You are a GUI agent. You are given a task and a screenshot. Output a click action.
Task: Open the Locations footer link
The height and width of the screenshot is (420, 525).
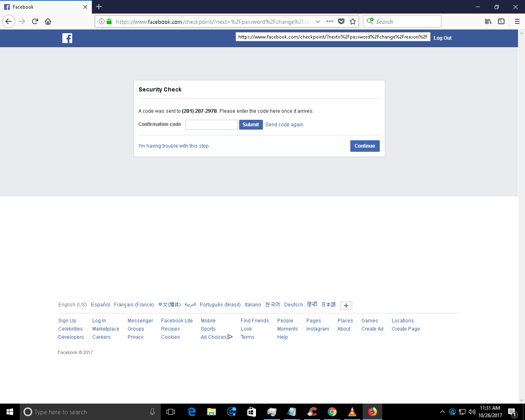coord(403,321)
